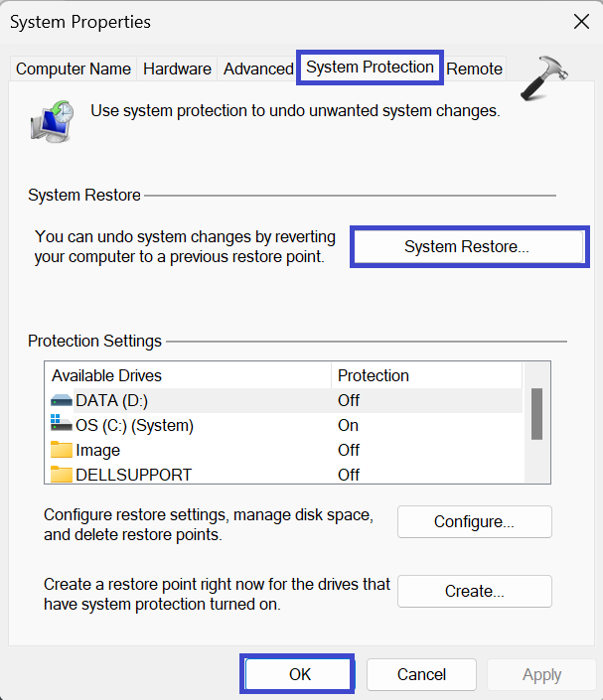The image size is (603, 700).
Task: Click the DATA (D:) drive icon
Action: [x=62, y=400]
